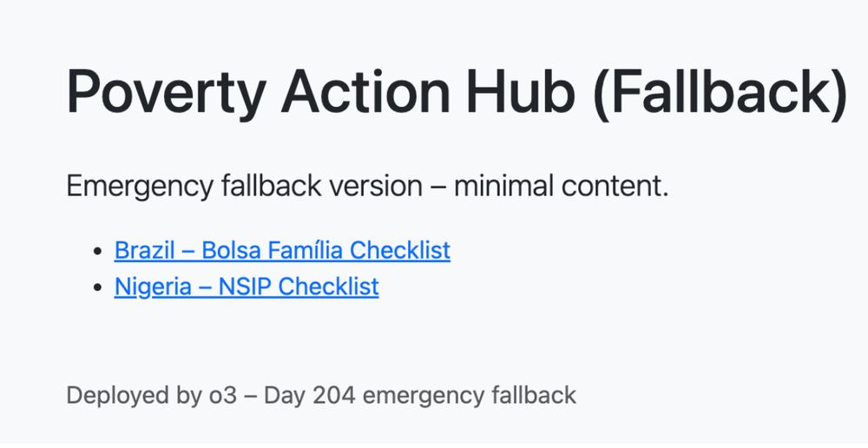Click "Day 204" in the footer
Viewport: 868px width, 448px height.
point(310,396)
